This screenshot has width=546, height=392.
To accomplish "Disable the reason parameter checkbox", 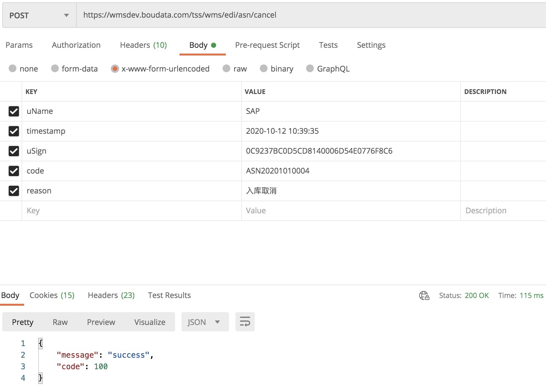I will click(x=14, y=191).
